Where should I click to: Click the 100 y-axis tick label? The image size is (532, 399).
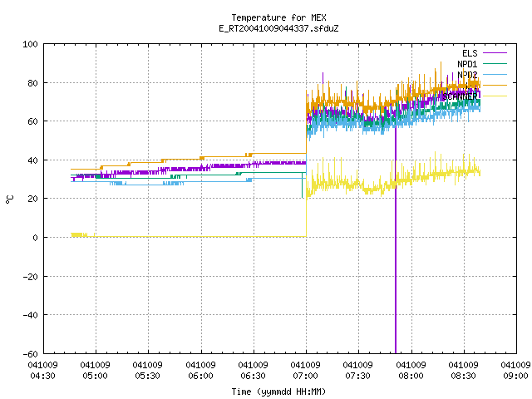click(x=30, y=44)
